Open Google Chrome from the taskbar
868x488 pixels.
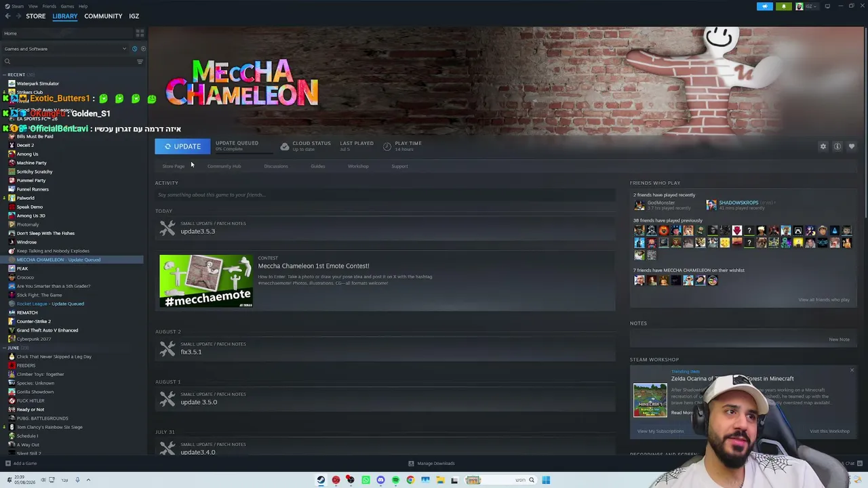tap(410, 481)
